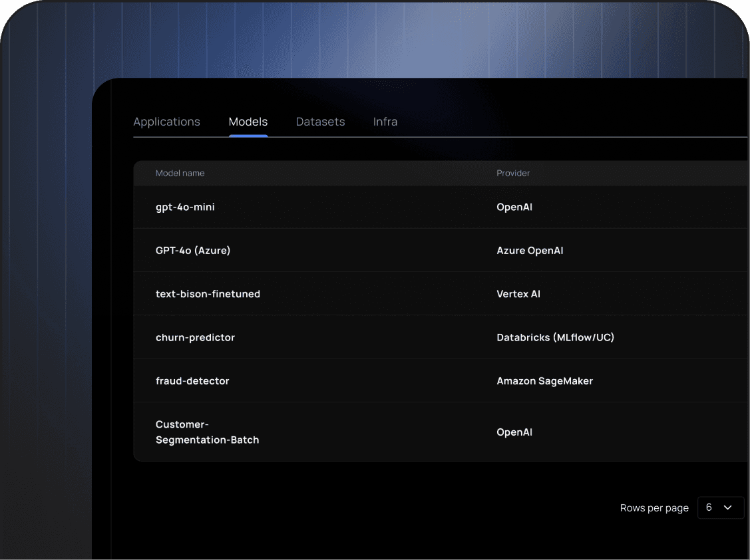The image size is (750, 560).
Task: Switch to the Applications tab
Action: click(x=166, y=122)
